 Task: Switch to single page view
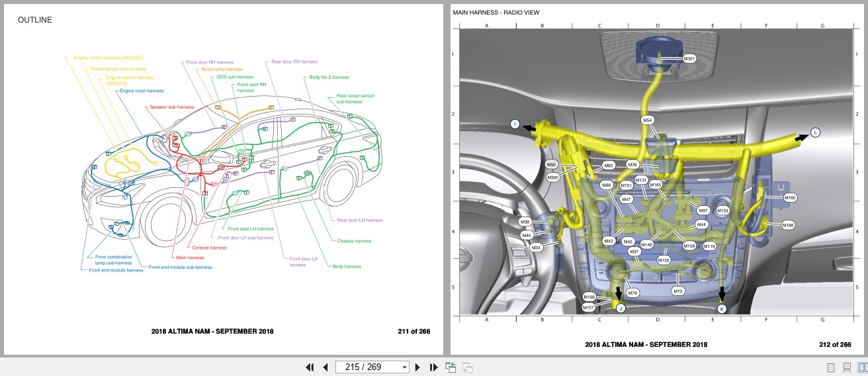click(831, 367)
